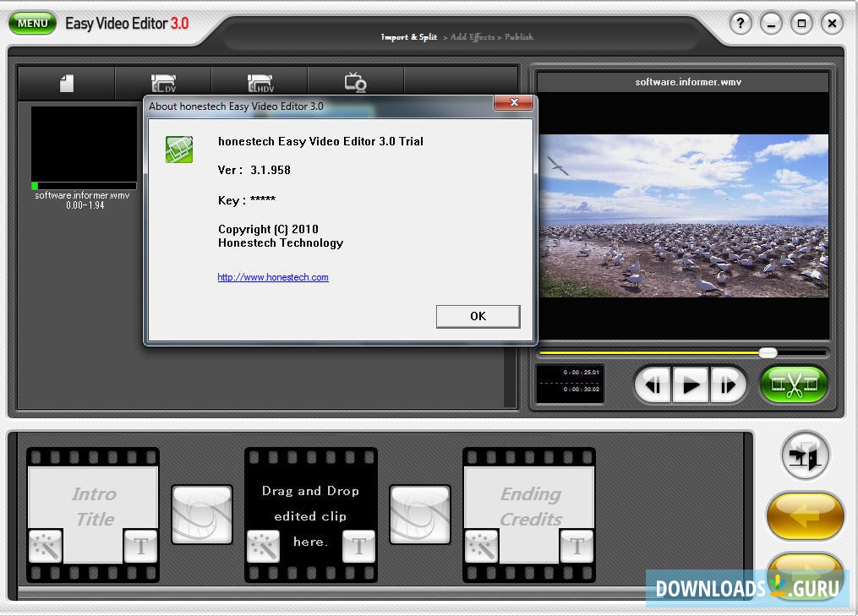Add text to Ending Credits slot

coord(577,547)
